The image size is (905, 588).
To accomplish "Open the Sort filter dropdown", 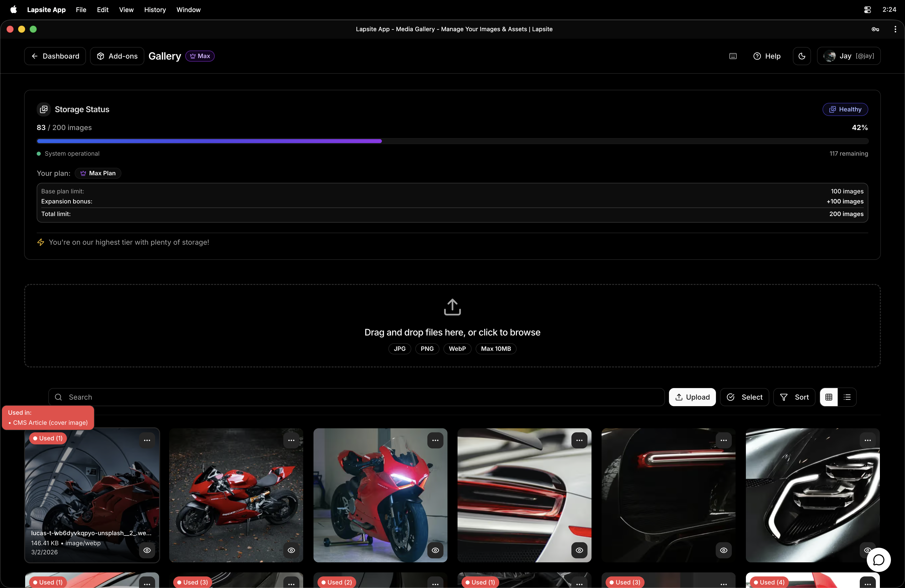I will pyautogui.click(x=794, y=397).
